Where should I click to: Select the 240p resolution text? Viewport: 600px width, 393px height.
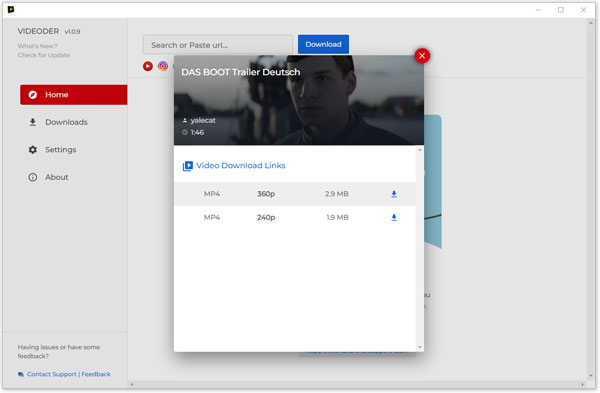(x=266, y=217)
